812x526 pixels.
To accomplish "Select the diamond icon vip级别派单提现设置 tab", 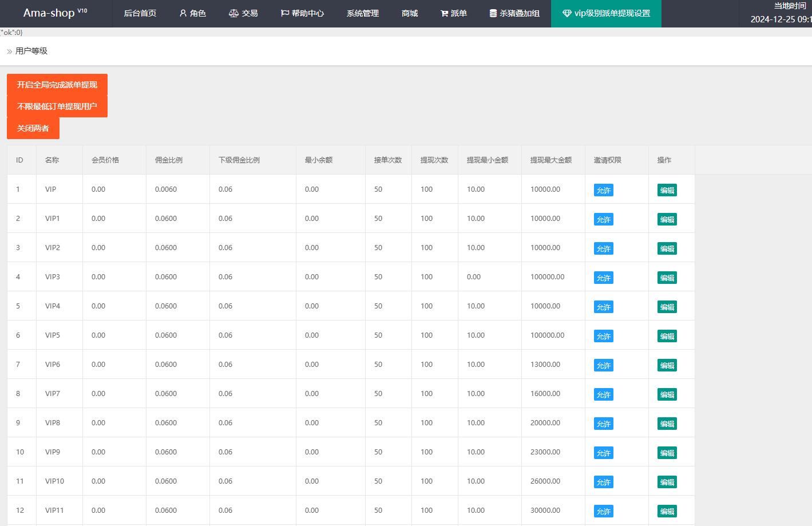I will click(x=606, y=13).
